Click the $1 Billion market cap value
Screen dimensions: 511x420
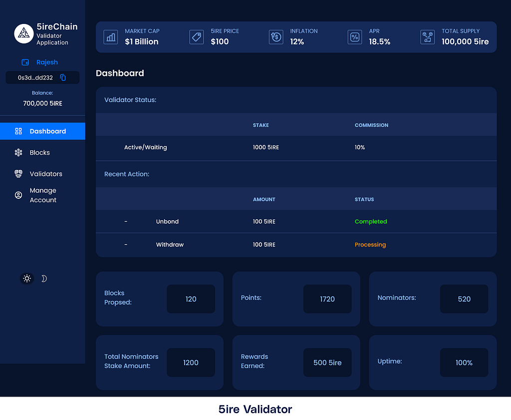click(x=141, y=42)
